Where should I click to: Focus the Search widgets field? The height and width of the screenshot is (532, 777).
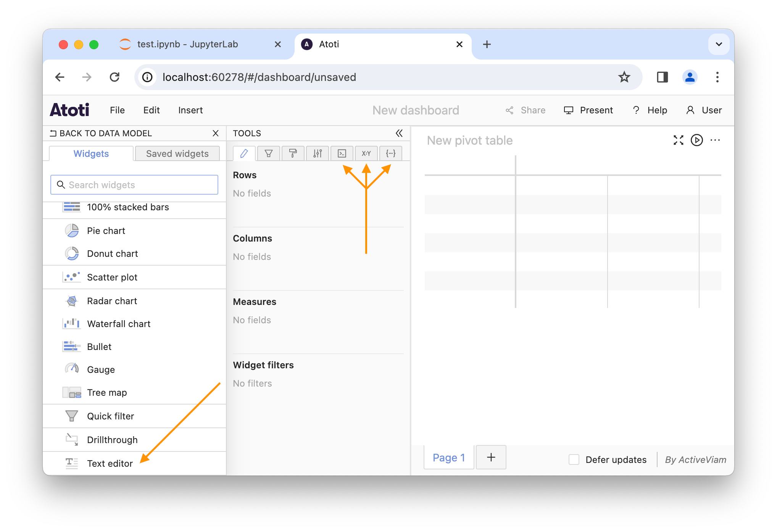134,185
